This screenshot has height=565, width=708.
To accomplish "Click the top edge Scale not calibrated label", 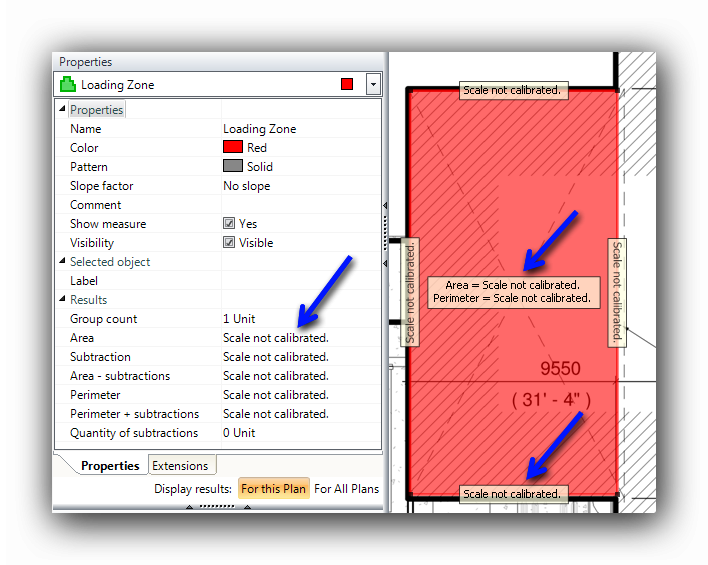I will click(513, 90).
